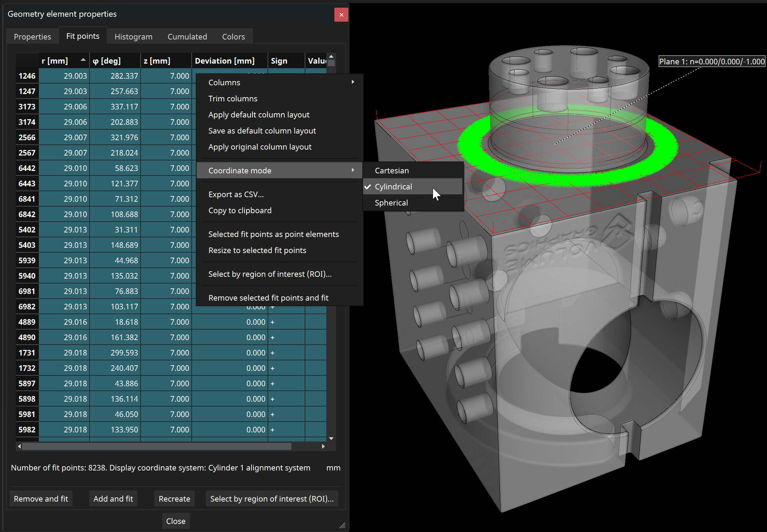The width and height of the screenshot is (767, 532).
Task: Select Cartesian coordinate mode
Action: [392, 170]
